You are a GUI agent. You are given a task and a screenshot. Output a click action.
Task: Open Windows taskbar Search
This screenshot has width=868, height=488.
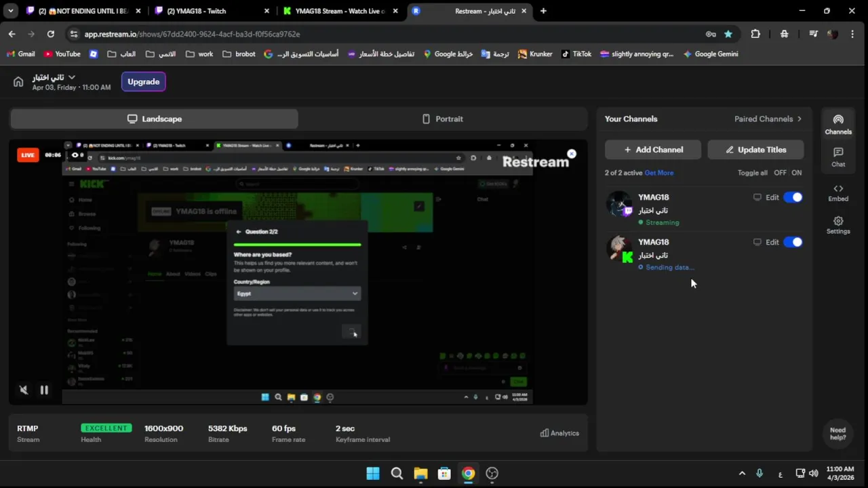tap(397, 474)
